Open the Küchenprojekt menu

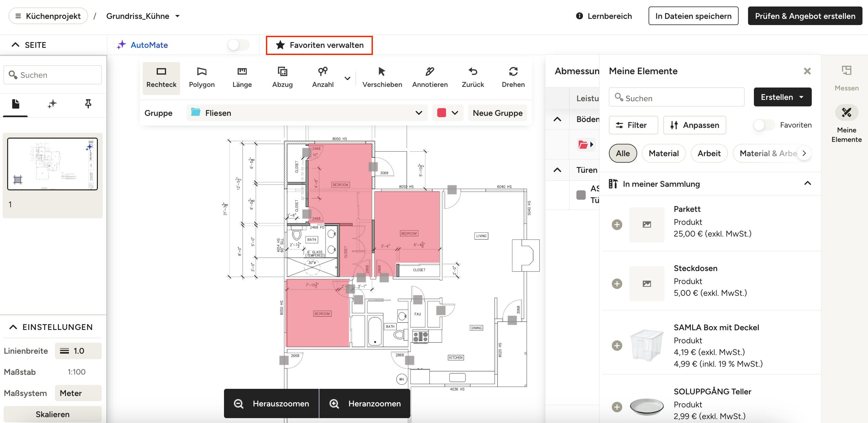(48, 16)
